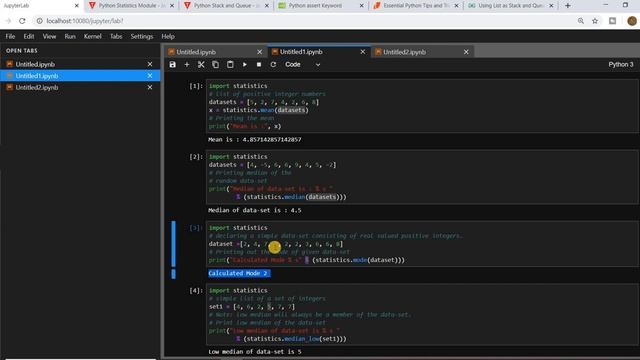Click the 'Mean is : 4.857142857142857' output

(x=255, y=140)
